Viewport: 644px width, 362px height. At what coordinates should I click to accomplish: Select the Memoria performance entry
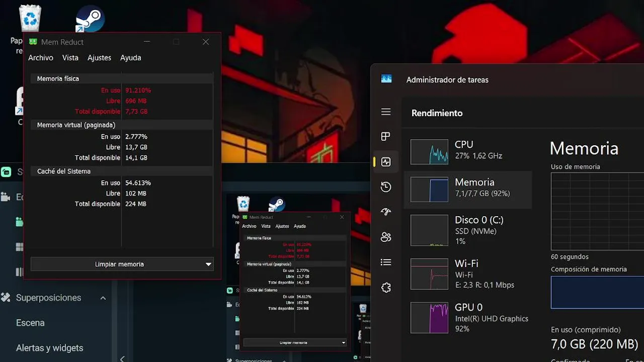click(468, 190)
